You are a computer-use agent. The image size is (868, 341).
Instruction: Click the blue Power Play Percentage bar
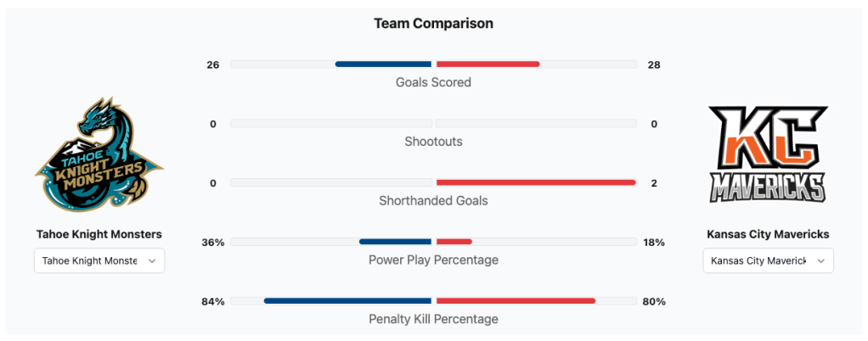[x=395, y=242]
